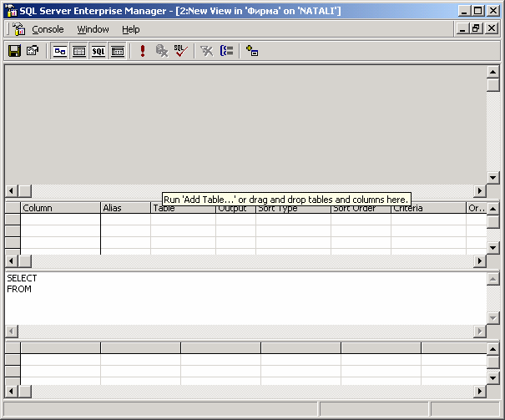505x420 pixels.
Task: Open the Console menu
Action: coord(48,29)
